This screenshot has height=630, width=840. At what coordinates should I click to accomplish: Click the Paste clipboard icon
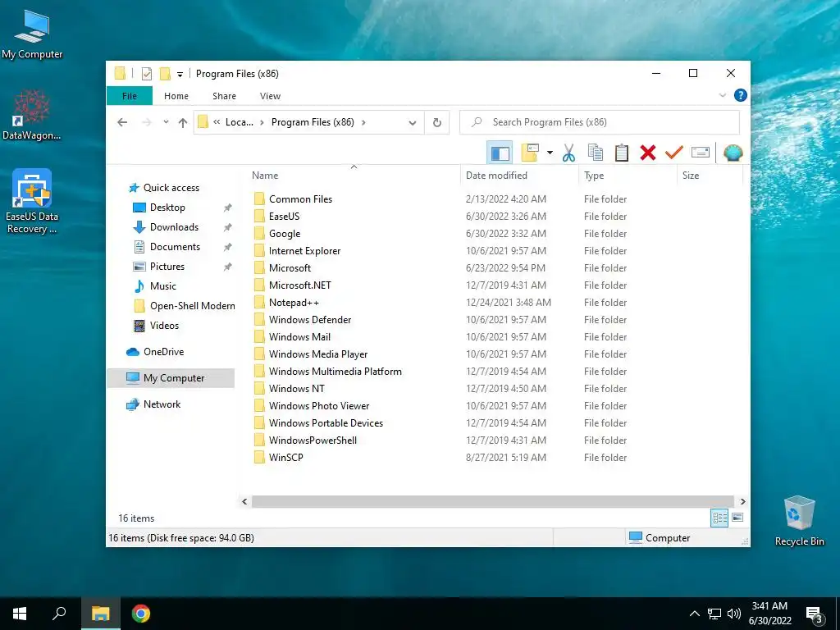622,153
